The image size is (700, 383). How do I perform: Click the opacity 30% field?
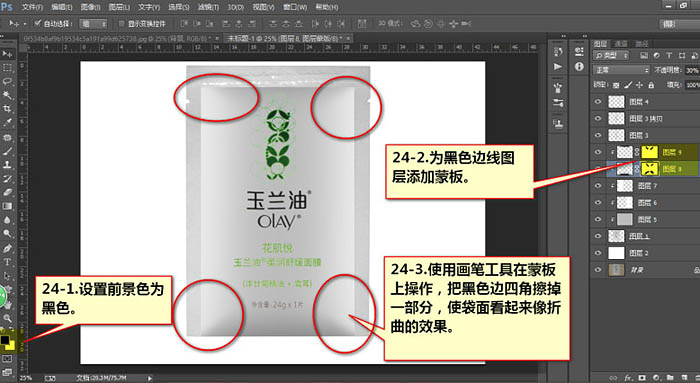692,70
